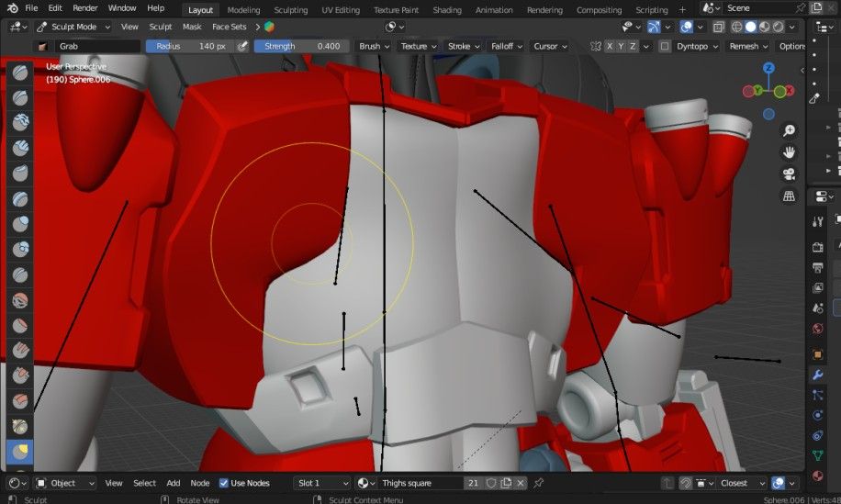Toggle radius pressure sensitivity icon
Viewport: 841px width, 504px height.
point(242,46)
